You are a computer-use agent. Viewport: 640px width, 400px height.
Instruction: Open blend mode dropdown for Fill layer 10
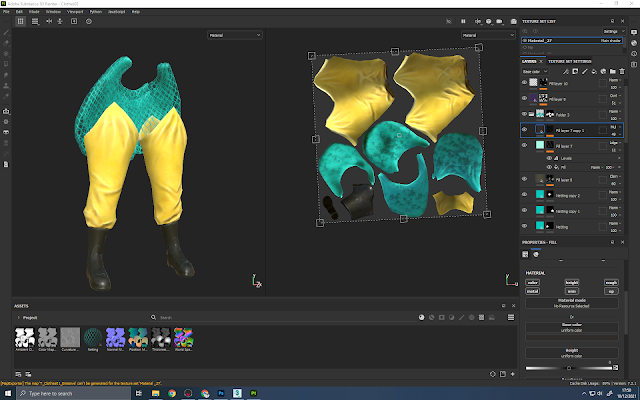615,80
